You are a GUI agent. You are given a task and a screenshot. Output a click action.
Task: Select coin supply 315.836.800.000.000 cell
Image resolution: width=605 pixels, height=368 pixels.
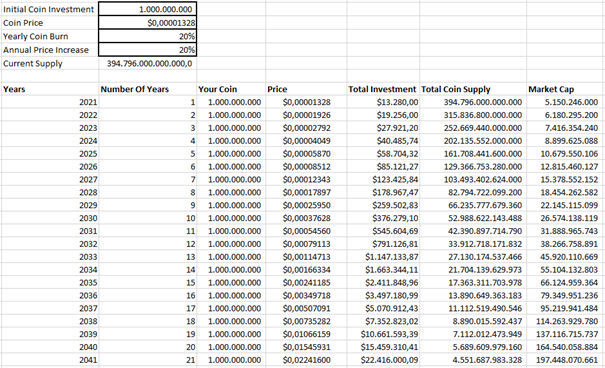[473, 115]
